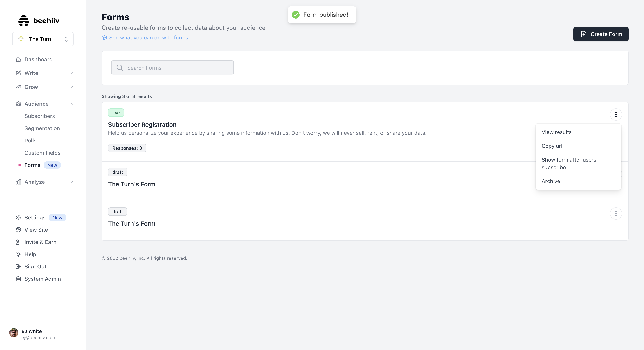Click the Invite & Earn person icon
Viewport: 644px width, 350px height.
pos(18,242)
